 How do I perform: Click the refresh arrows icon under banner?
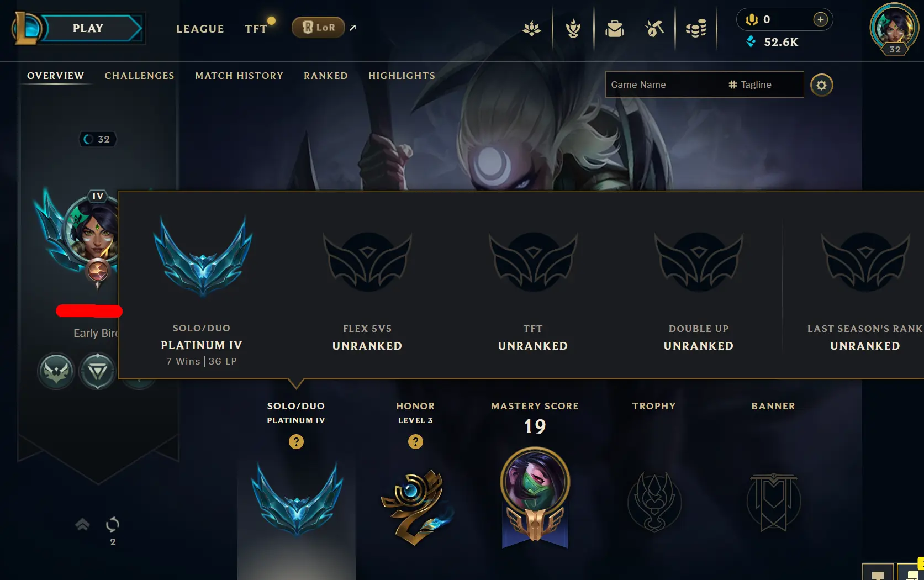click(x=113, y=524)
